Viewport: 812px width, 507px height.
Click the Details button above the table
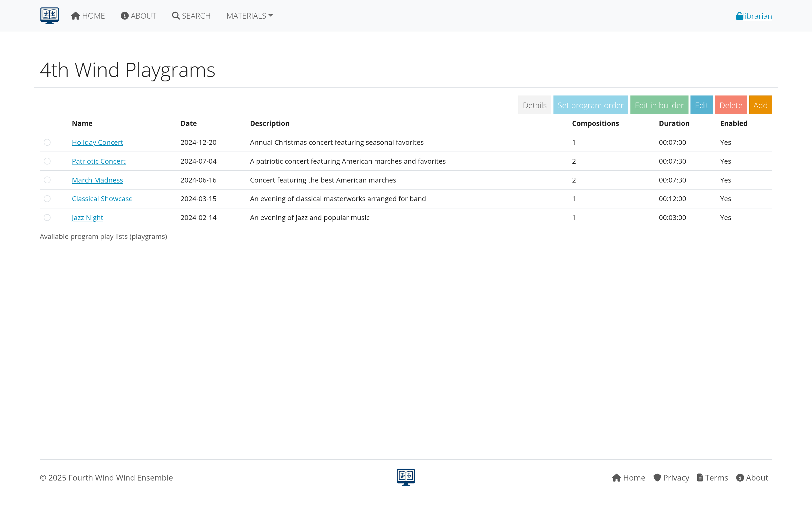click(534, 105)
